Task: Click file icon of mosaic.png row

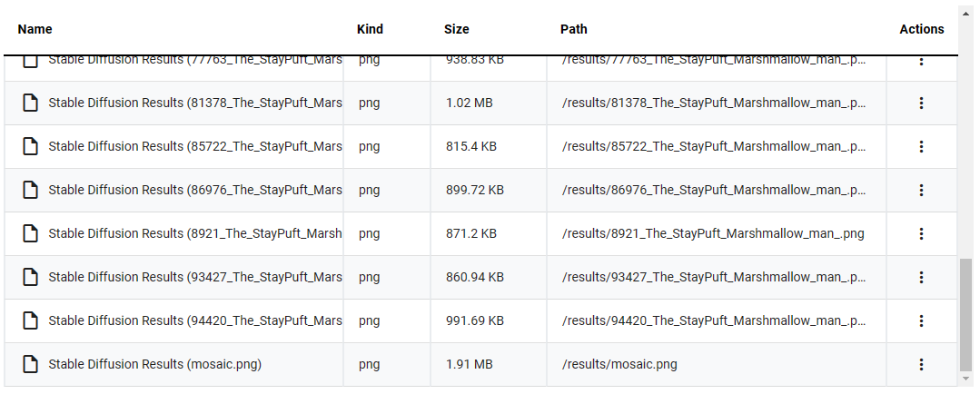Action: 31,364
